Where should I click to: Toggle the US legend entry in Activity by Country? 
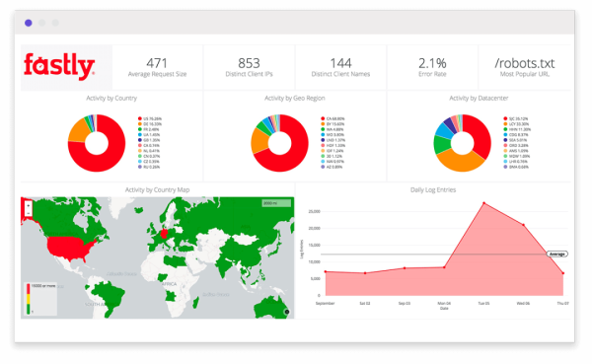click(x=150, y=118)
